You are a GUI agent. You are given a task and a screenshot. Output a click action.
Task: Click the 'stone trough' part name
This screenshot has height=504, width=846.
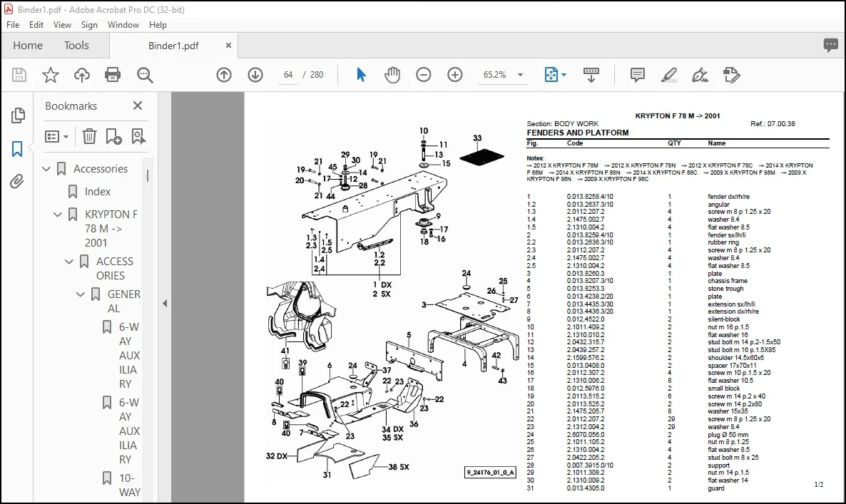(x=725, y=289)
